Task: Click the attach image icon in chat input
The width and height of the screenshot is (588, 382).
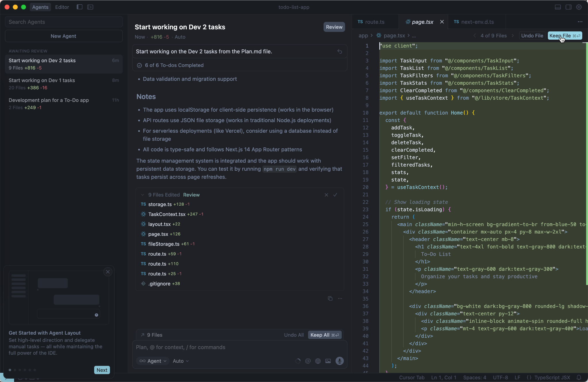Action: coord(328,361)
